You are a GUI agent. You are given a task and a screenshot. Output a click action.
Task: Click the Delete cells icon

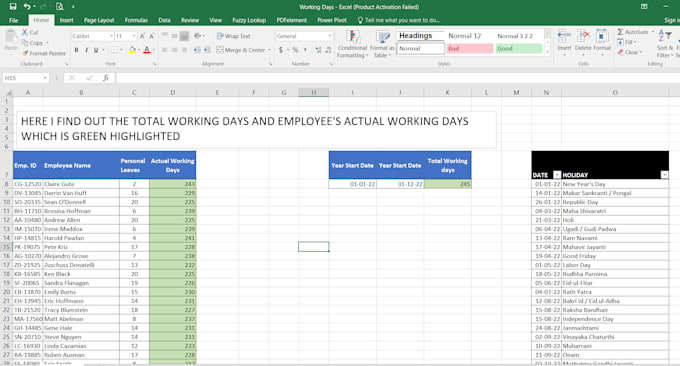coord(583,36)
